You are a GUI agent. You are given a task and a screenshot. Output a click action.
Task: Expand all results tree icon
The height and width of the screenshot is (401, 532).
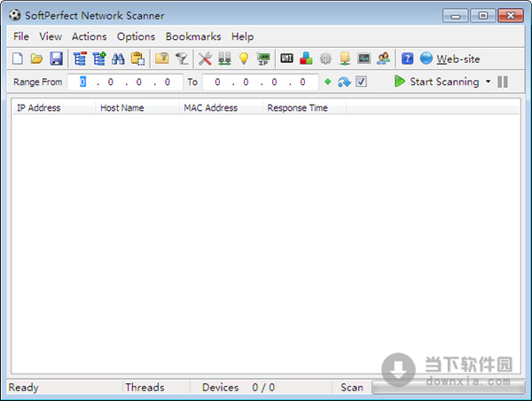click(99, 59)
